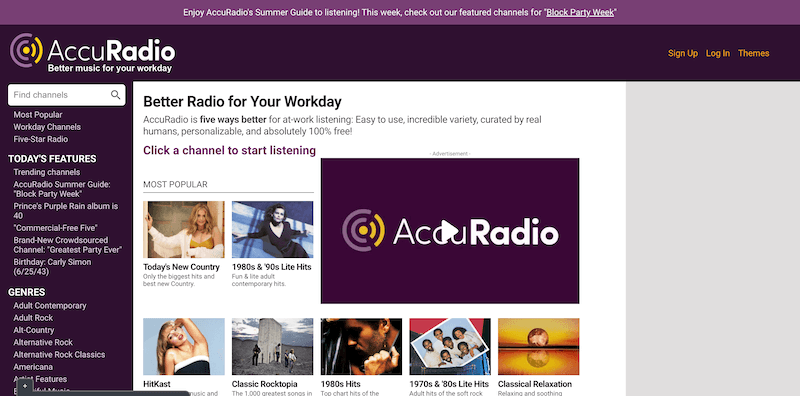Image resolution: width=800 pixels, height=396 pixels.
Task: Select Americana genre
Action: point(33,367)
